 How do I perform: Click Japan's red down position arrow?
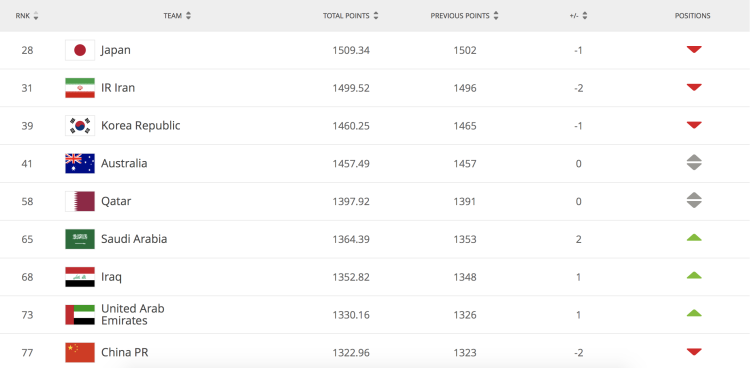[x=694, y=49]
